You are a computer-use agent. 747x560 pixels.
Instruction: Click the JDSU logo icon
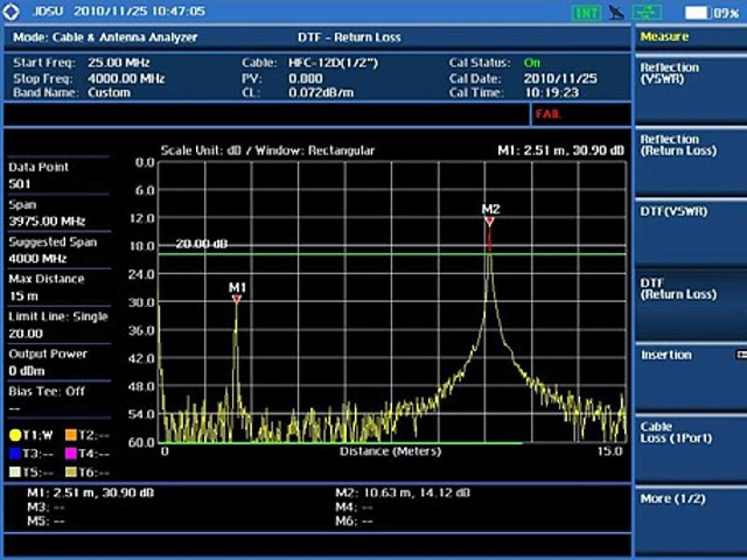point(11,12)
